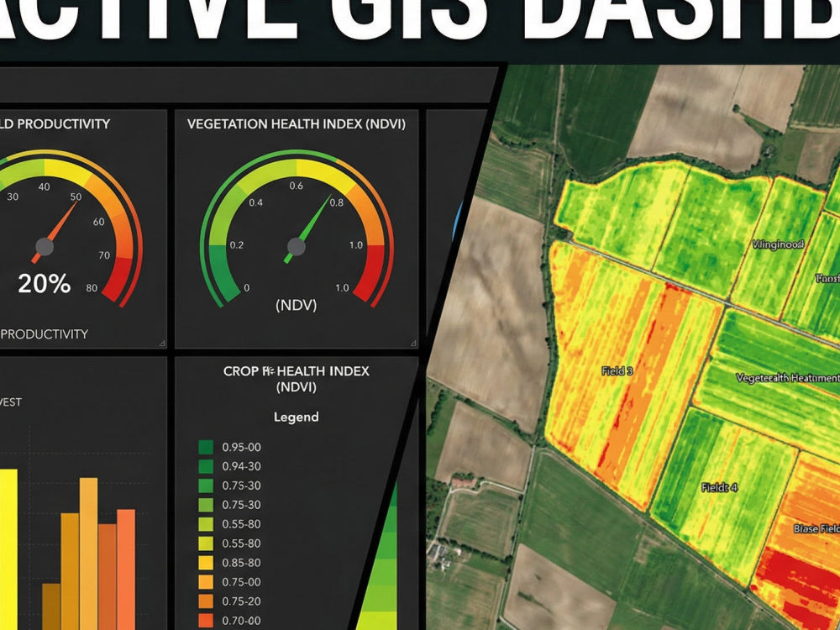Screen dimensions: 840x630
Task: Click the green needle on the NDVI gauge
Action: coord(308,228)
